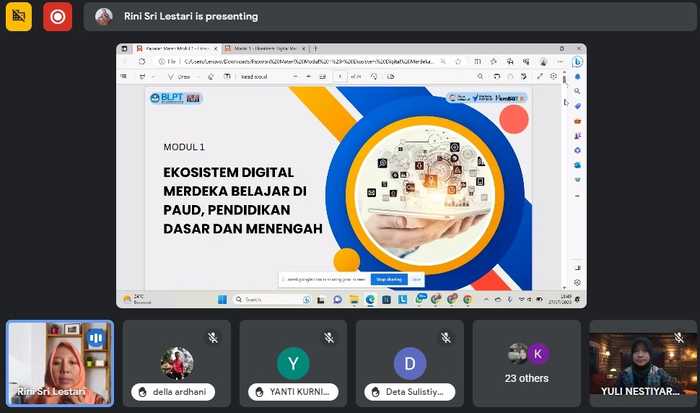Click the Bing Copilot icon in Edge

(578, 62)
